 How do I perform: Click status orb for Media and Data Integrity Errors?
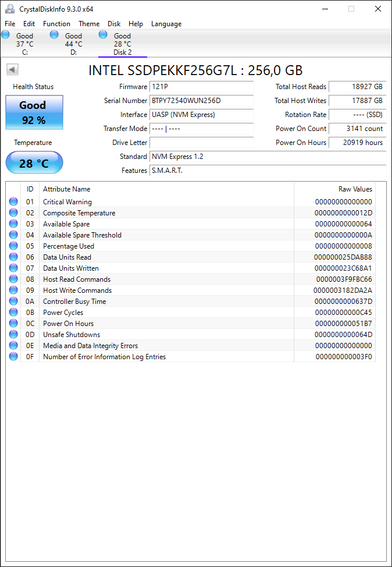(x=13, y=345)
